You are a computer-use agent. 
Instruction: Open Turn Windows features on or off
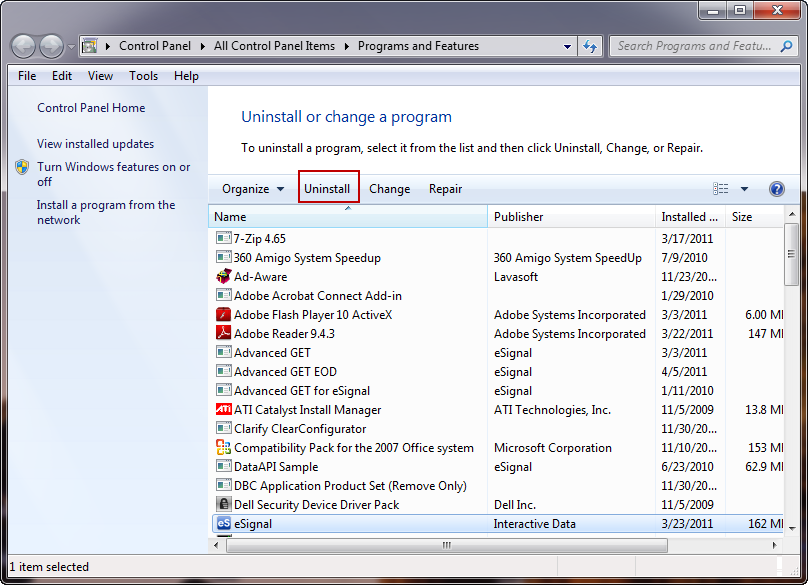click(x=113, y=174)
